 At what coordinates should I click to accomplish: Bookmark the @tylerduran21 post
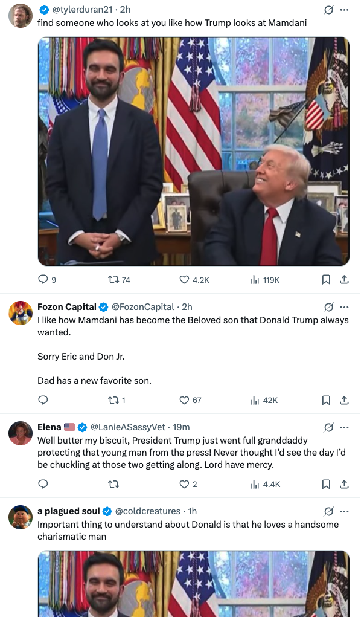[326, 280]
